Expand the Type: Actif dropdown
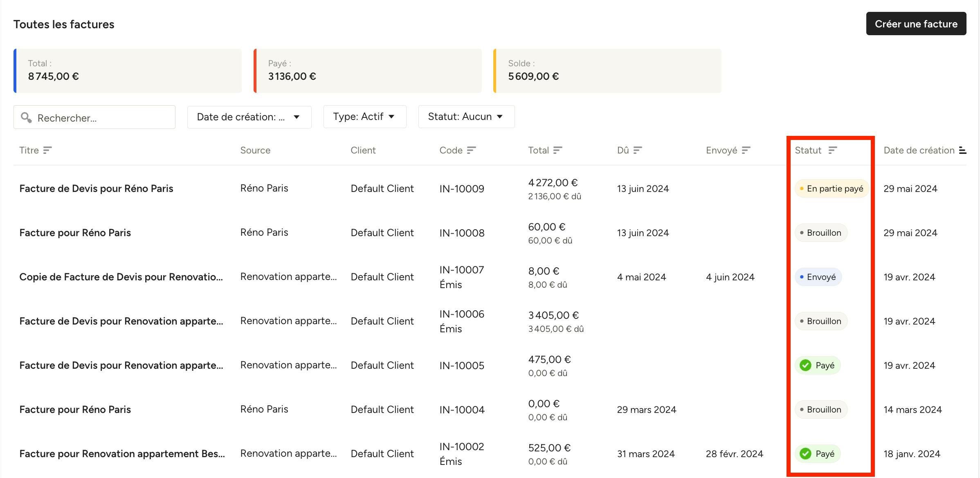The height and width of the screenshot is (478, 980). click(x=365, y=117)
